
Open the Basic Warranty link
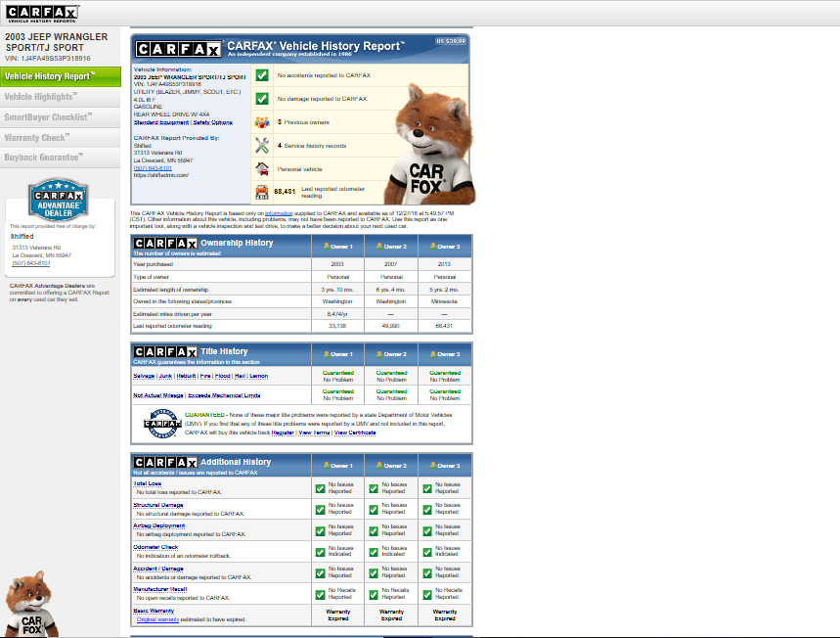pos(154,611)
